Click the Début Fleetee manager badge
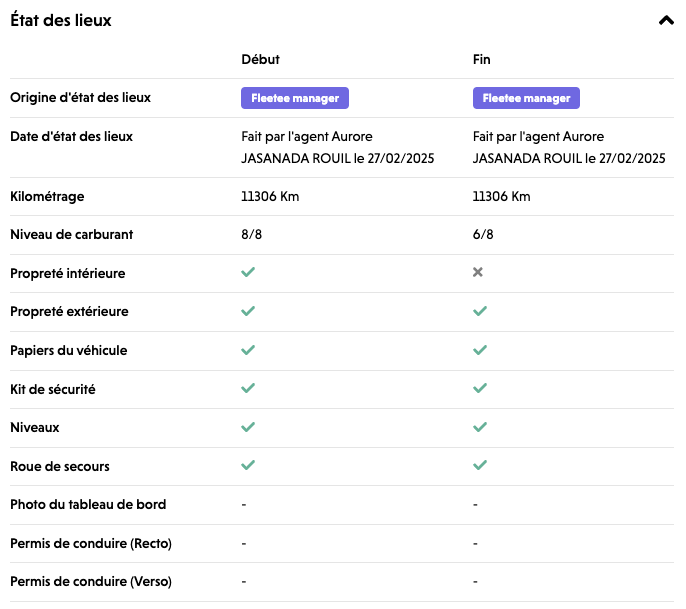This screenshot has height=609, width=686. coord(295,98)
